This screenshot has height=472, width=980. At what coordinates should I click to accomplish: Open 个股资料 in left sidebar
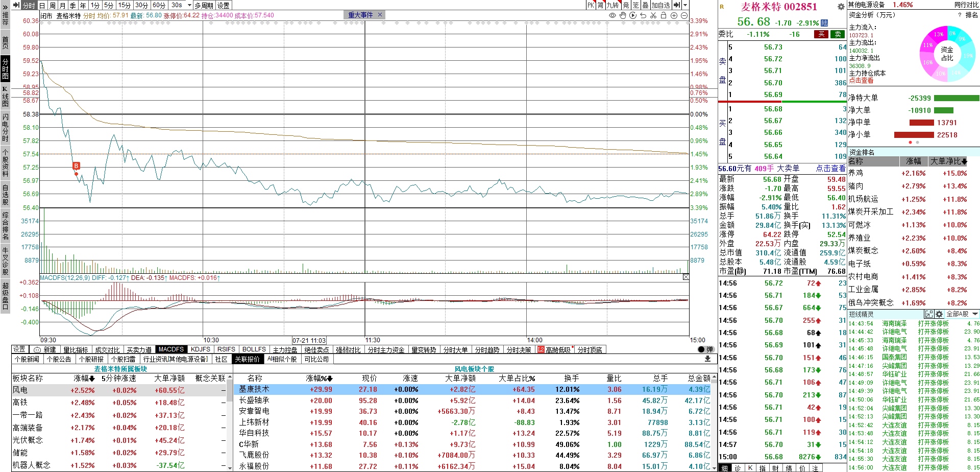click(x=5, y=163)
